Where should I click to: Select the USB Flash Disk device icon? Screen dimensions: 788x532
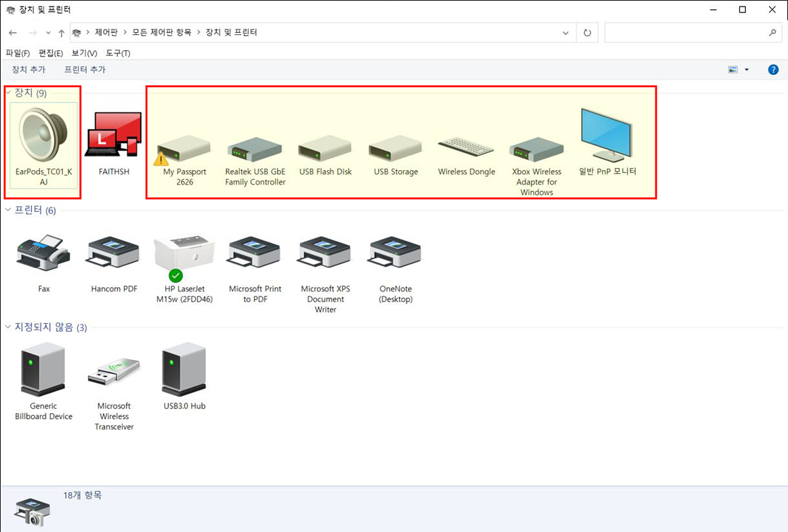pyautogui.click(x=326, y=149)
